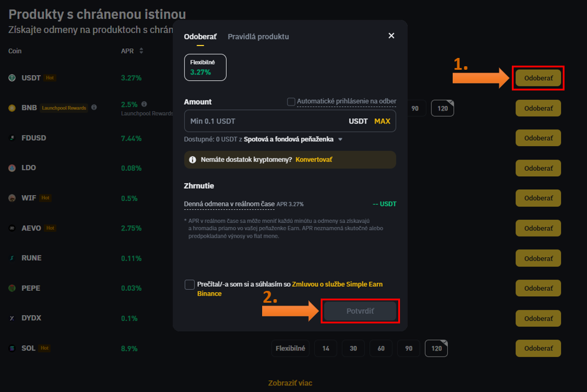Click MAX to fill full amount
Viewport: 587px width, 392px height.
pyautogui.click(x=382, y=121)
